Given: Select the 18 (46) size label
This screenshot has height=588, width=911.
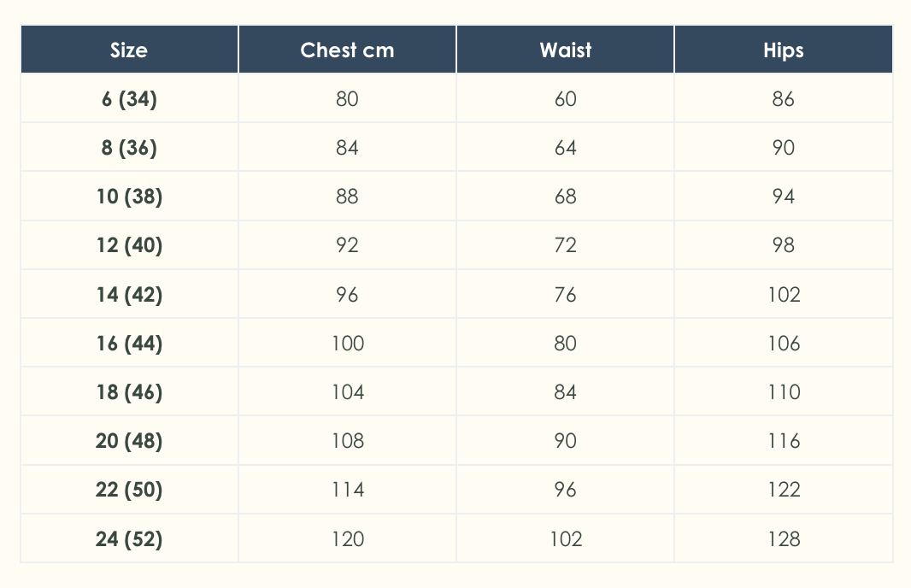Looking at the screenshot, I should [x=129, y=392].
